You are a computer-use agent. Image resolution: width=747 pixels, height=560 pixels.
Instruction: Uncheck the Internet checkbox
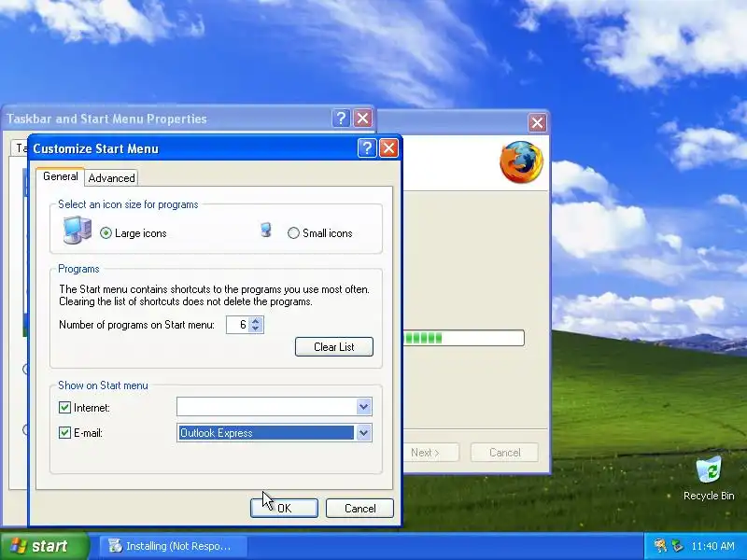64,407
